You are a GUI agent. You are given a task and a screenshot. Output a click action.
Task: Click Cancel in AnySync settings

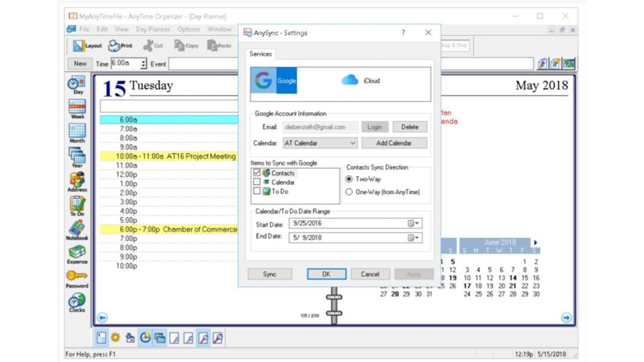tap(370, 274)
